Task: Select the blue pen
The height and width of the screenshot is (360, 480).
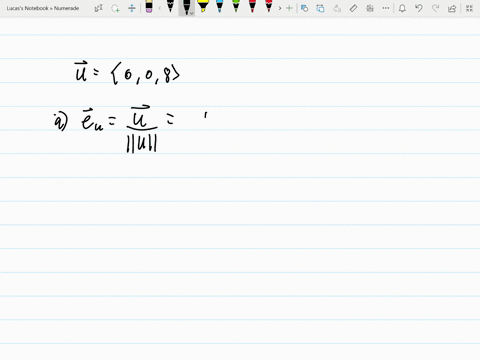Action: 219,7
